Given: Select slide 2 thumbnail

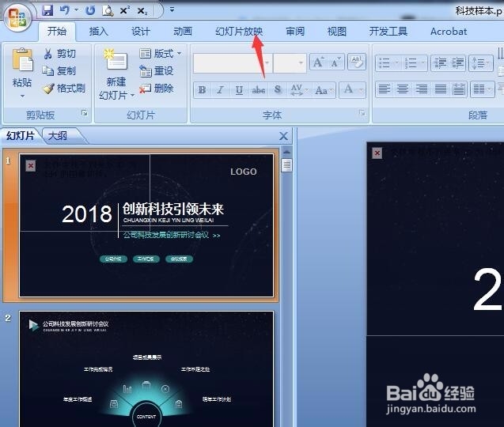Looking at the screenshot, I should click(146, 368).
